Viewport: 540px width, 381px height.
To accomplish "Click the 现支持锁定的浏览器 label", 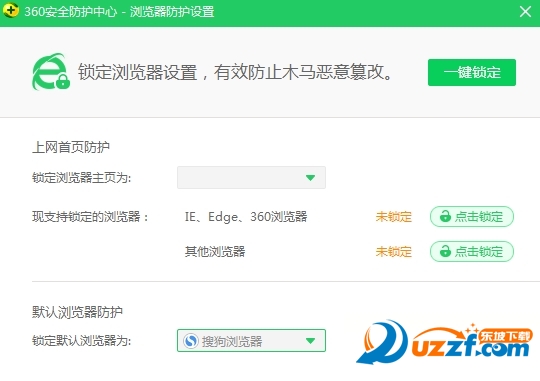I will [x=90, y=217].
